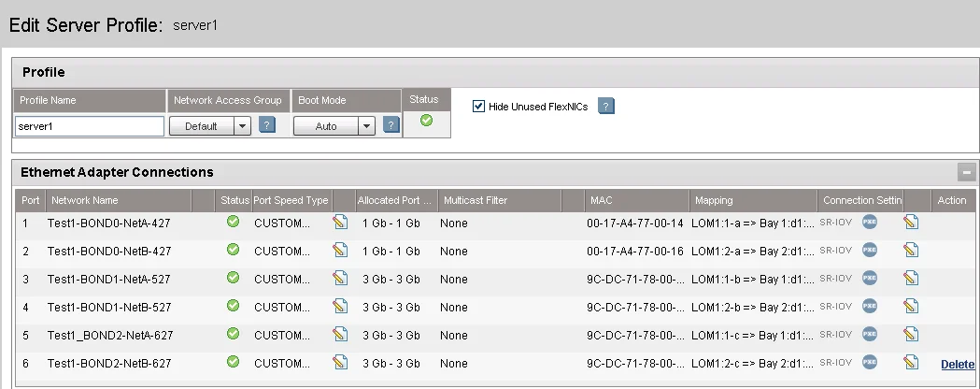Image resolution: width=980 pixels, height=389 pixels.
Task: Click PXE icon for Test1_BOND2-NetA-627
Action: point(869,335)
